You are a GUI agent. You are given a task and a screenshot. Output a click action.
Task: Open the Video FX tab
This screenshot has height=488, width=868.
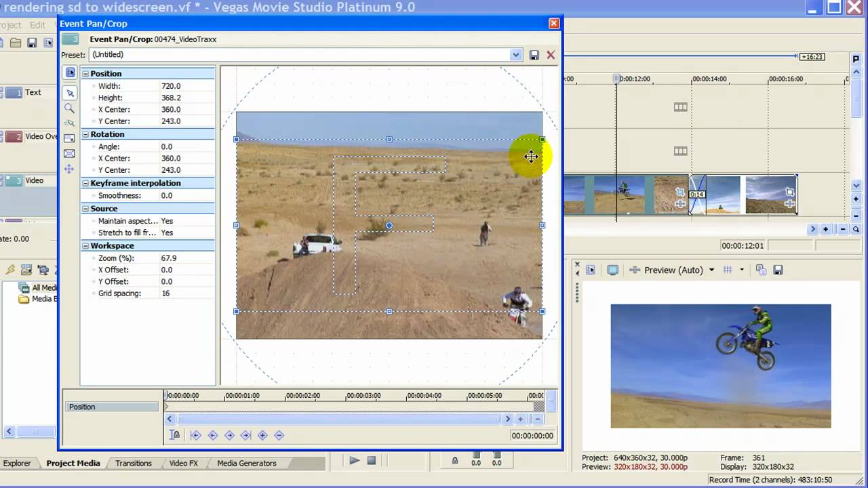click(x=184, y=464)
